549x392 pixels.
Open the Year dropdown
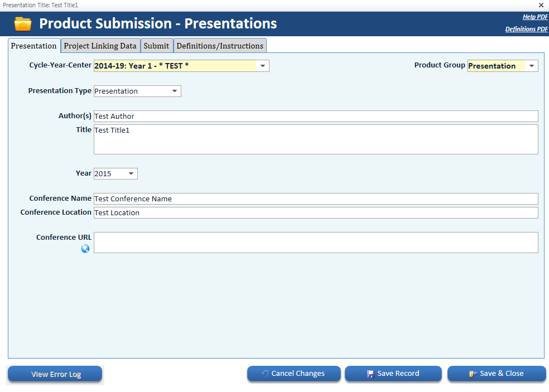(131, 173)
